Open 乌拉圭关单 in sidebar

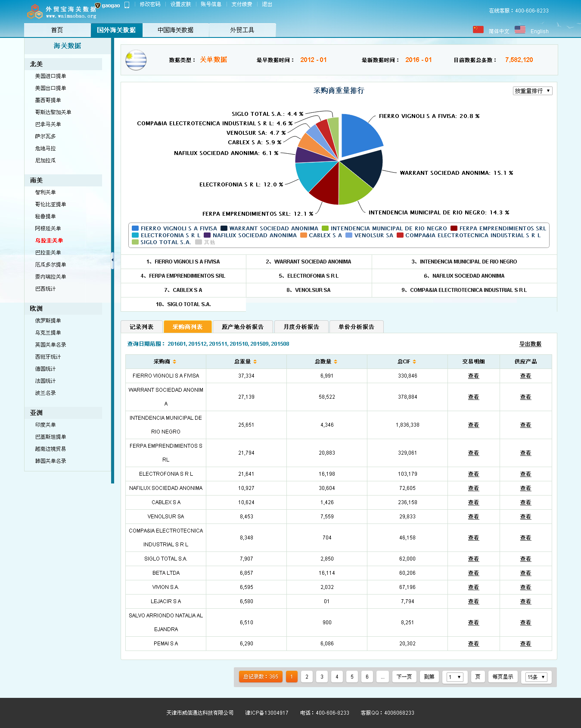[49, 241]
